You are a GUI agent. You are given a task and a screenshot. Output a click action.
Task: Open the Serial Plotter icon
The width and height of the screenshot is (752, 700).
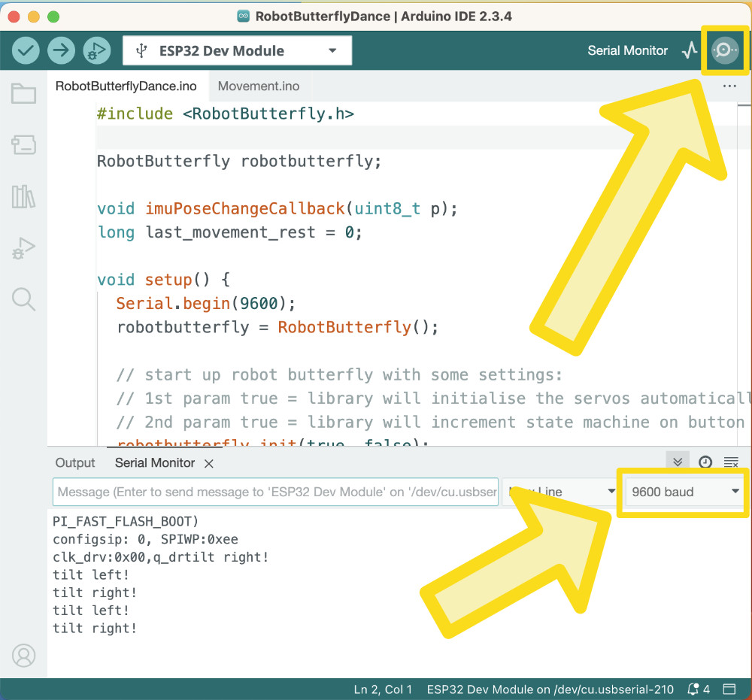(x=690, y=50)
